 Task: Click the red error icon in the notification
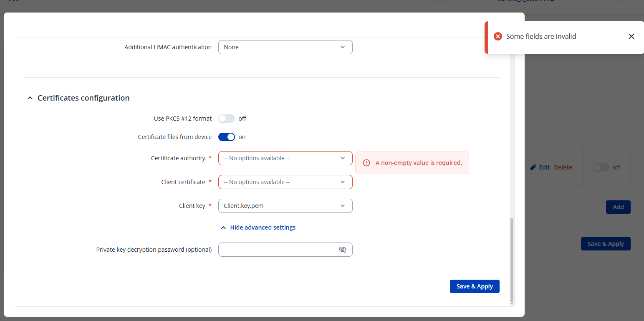498,36
